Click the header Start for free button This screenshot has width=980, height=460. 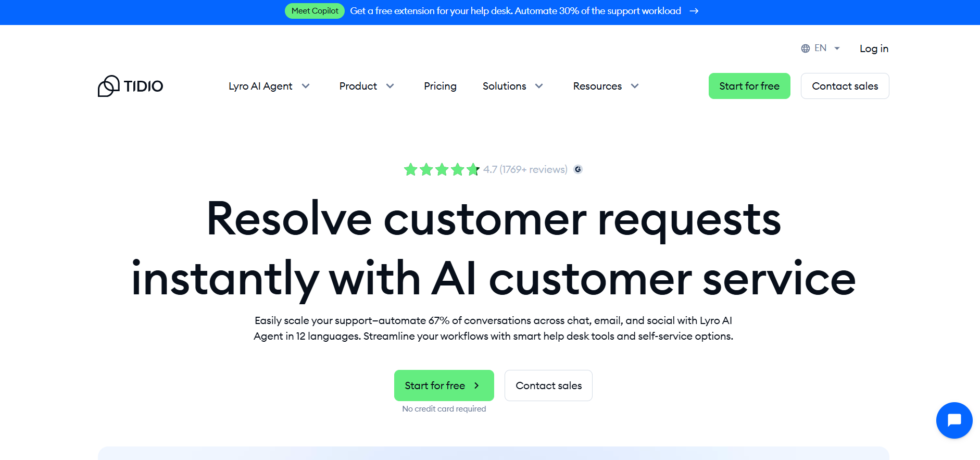(x=749, y=86)
